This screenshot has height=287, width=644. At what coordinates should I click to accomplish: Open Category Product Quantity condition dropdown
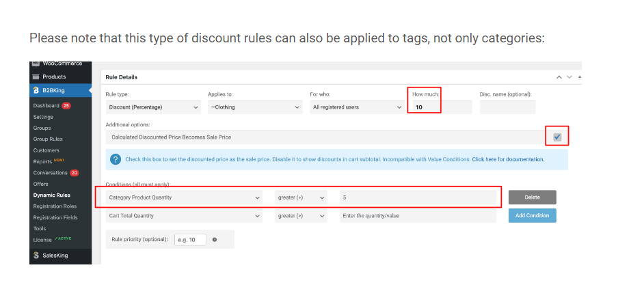[184, 197]
